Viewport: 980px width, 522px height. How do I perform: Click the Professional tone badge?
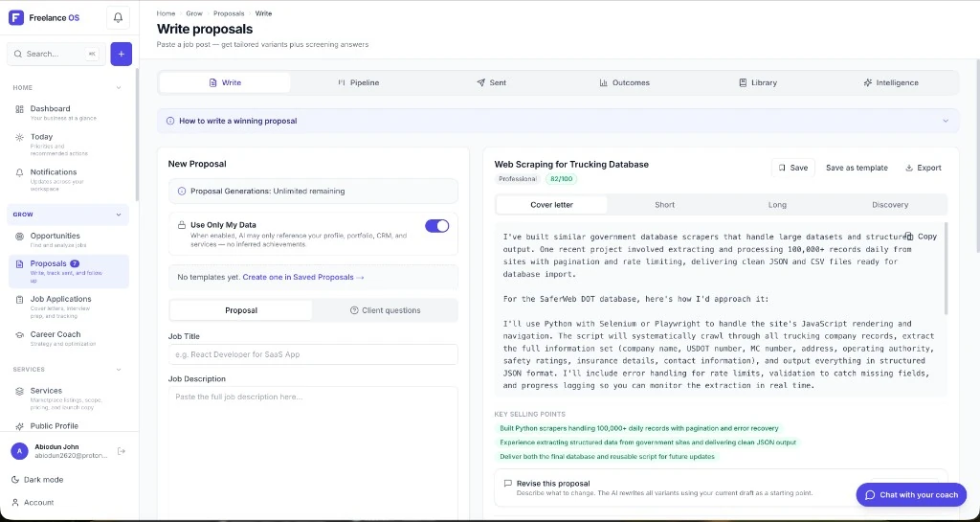[x=518, y=179]
